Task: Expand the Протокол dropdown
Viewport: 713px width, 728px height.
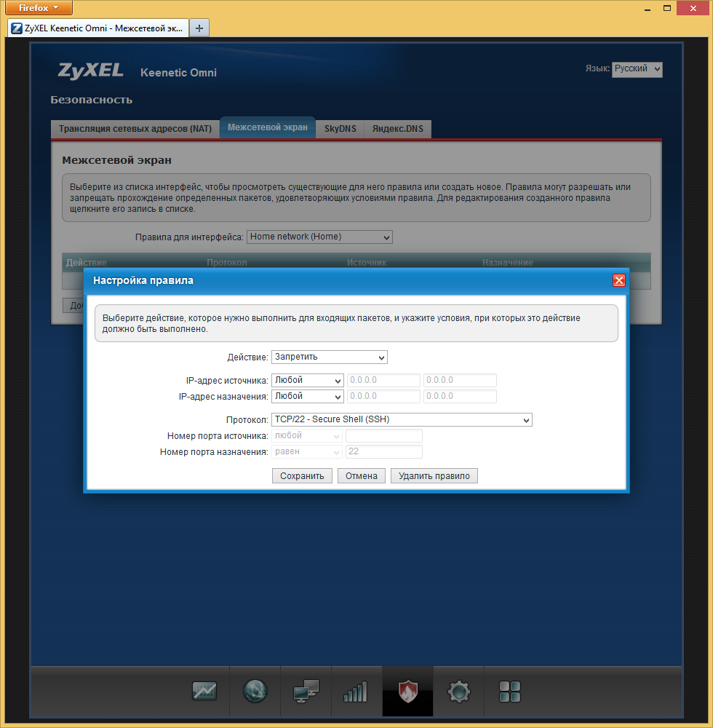Action: click(402, 420)
